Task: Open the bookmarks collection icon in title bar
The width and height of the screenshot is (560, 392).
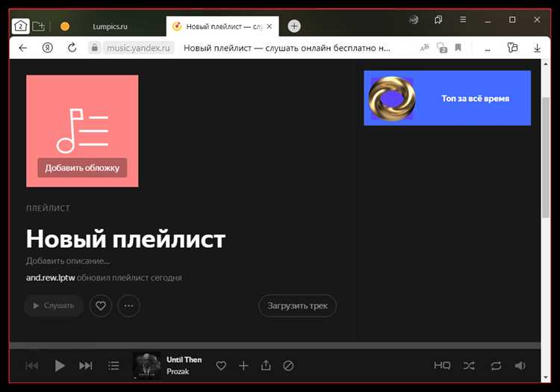Action: 438,19
